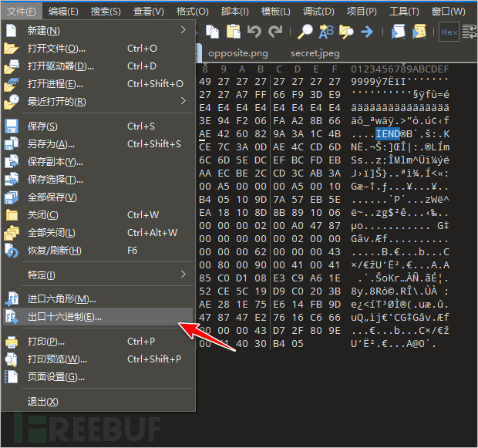478x448 pixels.
Task: Click hex byte F2 in the 3E 94 row
Action: coord(242,121)
